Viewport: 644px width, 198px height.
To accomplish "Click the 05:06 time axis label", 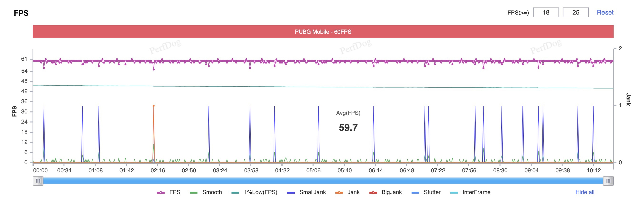I will coord(313,170).
